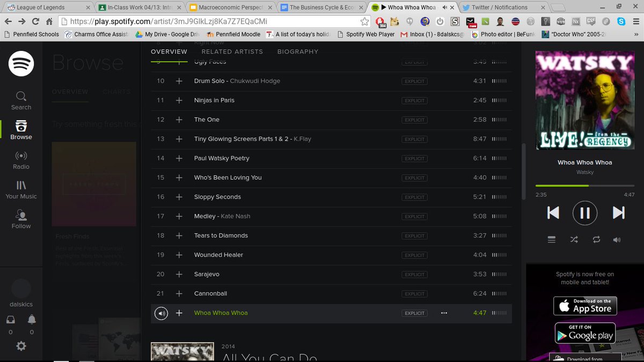Open Photo editor BeFunky bookmark

504,34
